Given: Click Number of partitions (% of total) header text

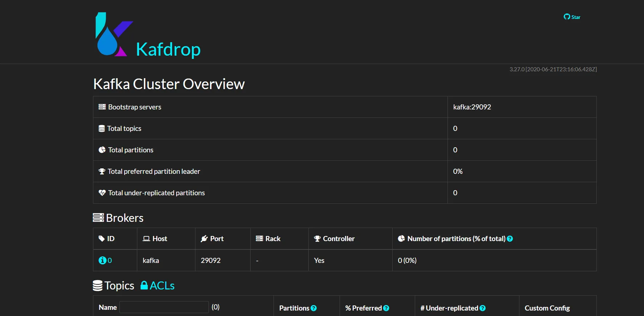Looking at the screenshot, I should click(457, 239).
